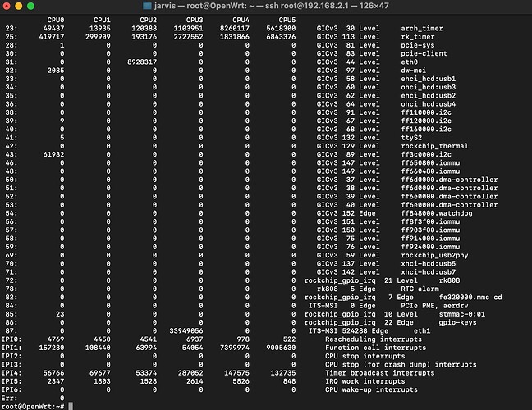Viewport: 532px width, 410px height.
Task: Click the value 287052 in the IPI4 row
Action: (x=190, y=373)
